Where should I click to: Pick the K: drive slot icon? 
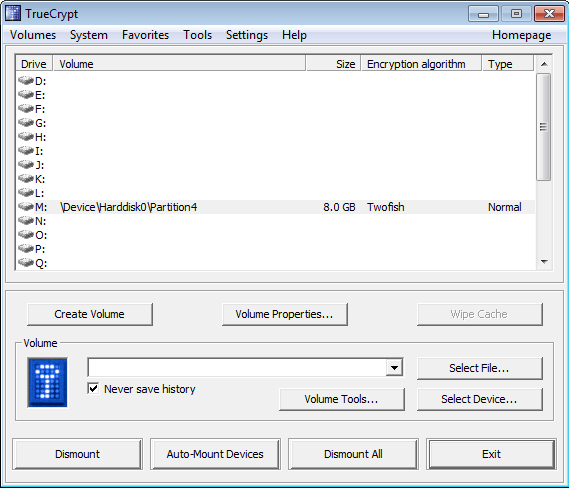(26, 178)
